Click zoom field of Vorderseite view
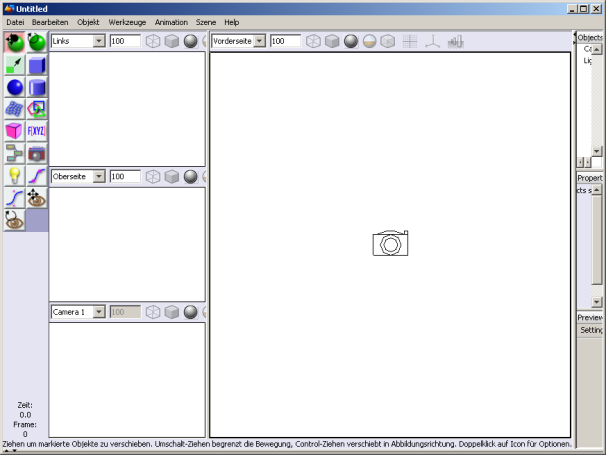Viewport: 606px width, 455px height. (285, 41)
